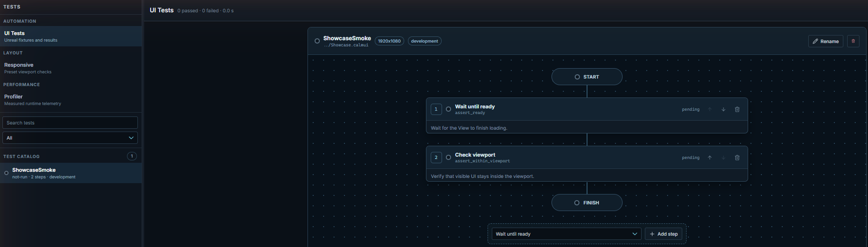
Task: Click status circle of ShowcaseSmoke catalog row
Action: pyautogui.click(x=6, y=173)
